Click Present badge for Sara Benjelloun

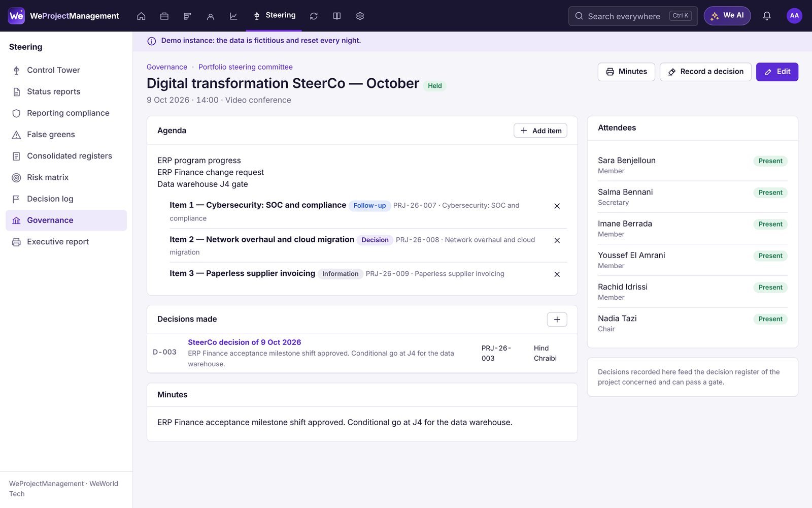770,161
